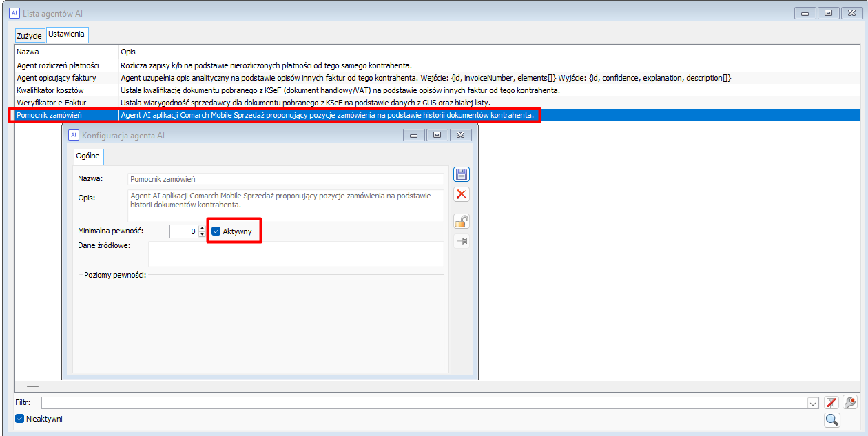Click into the Filtr input field
The height and width of the screenshot is (436, 868).
coord(424,403)
